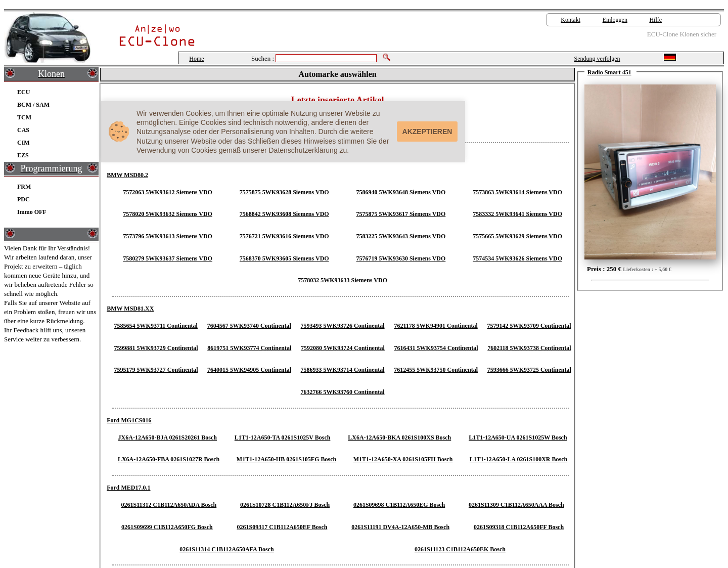The width and height of the screenshot is (728, 568).
Task: Select BCM / SAM in the sidebar
Action: (x=33, y=105)
